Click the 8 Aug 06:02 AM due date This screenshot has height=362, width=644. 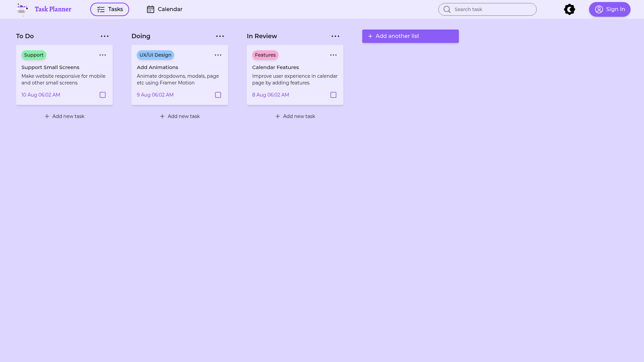[271, 95]
